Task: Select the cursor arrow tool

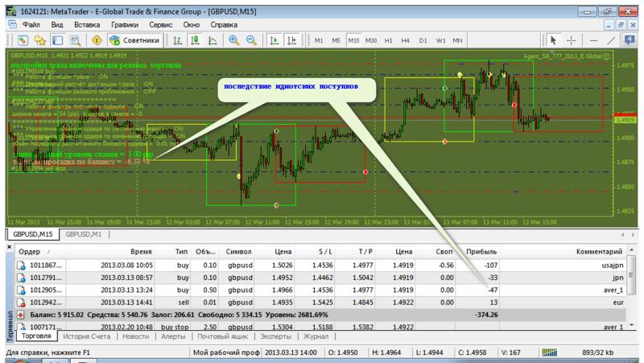Action: (x=553, y=40)
